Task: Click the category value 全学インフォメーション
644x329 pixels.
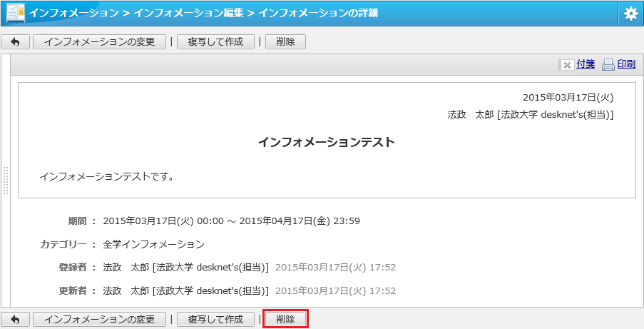Action: click(153, 244)
